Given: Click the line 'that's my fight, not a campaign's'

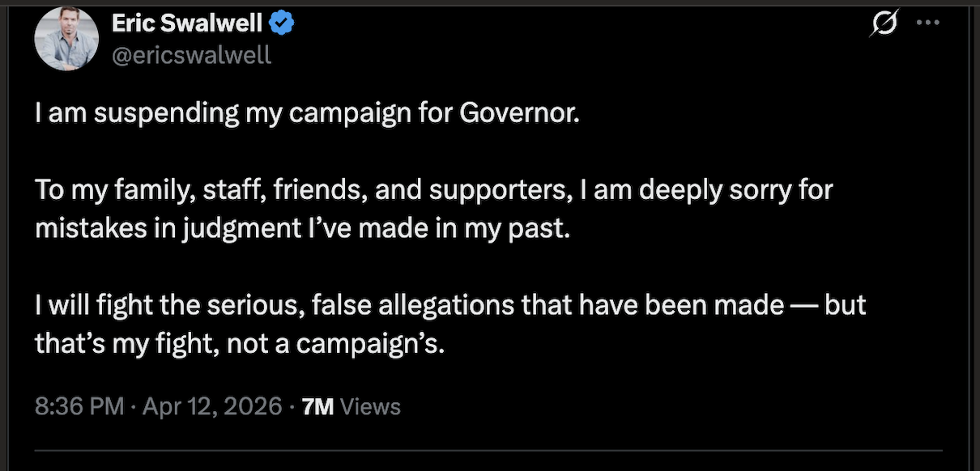Looking at the screenshot, I should pos(240,343).
